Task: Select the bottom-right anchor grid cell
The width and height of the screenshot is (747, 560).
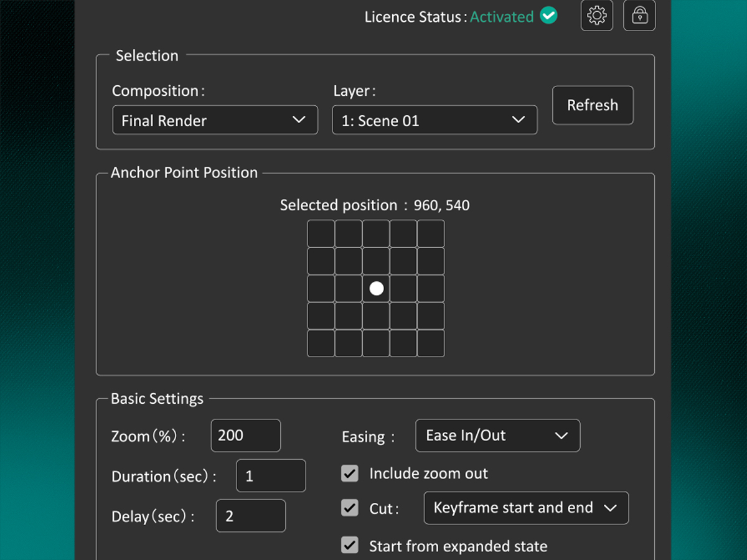Action: [431, 343]
